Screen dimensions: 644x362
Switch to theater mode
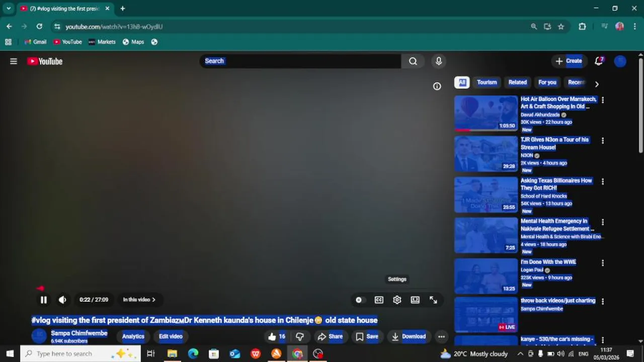point(415,300)
